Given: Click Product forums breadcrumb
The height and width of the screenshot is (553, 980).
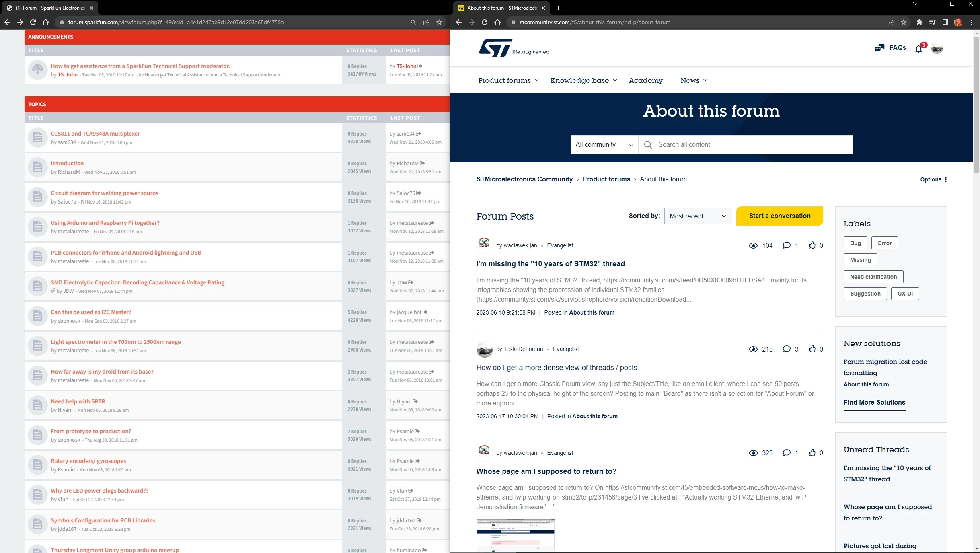Looking at the screenshot, I should [606, 179].
